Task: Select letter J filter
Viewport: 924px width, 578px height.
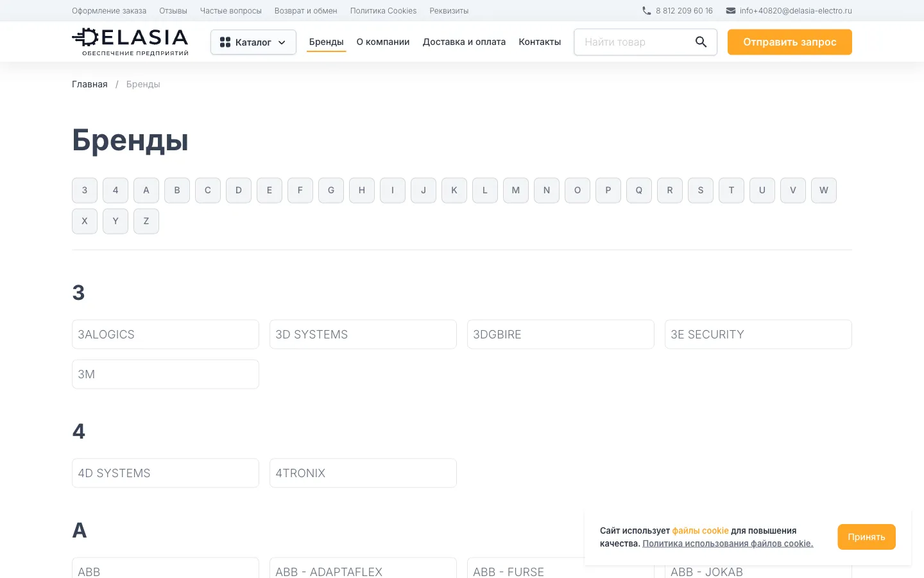Action: coord(424,190)
